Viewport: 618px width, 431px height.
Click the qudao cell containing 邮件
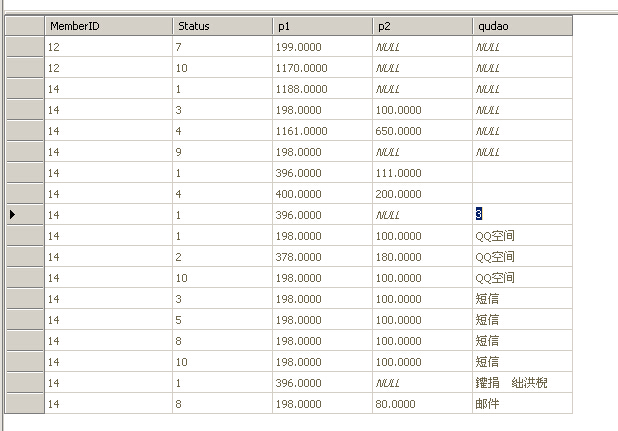click(x=521, y=403)
